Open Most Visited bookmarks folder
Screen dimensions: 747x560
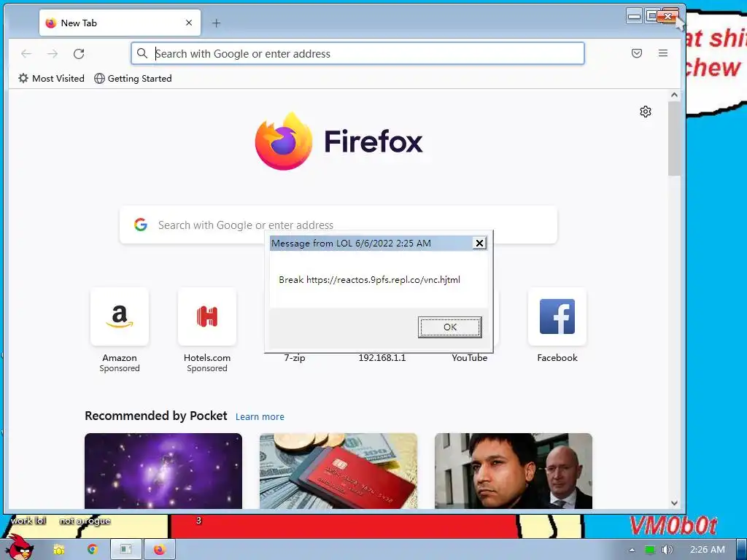(x=51, y=78)
